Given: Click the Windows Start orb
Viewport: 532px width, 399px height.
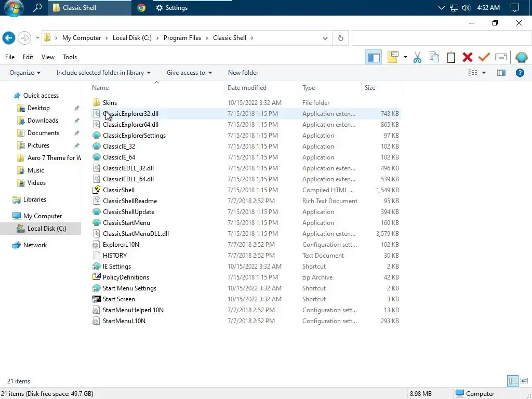Looking at the screenshot, I should [x=14, y=7].
